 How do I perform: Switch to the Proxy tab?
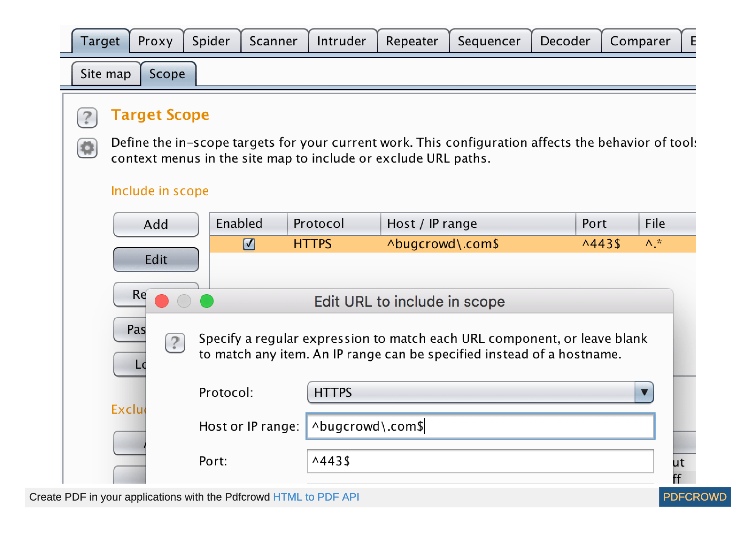click(x=156, y=41)
